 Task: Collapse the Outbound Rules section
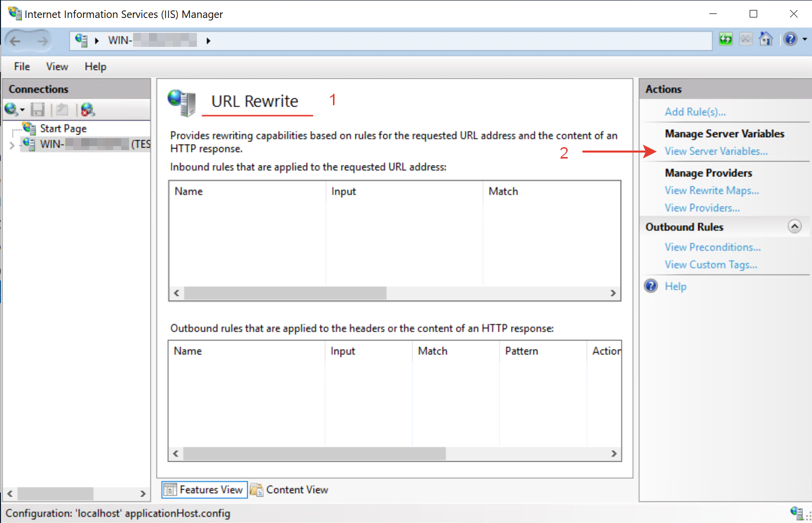pyautogui.click(x=795, y=226)
